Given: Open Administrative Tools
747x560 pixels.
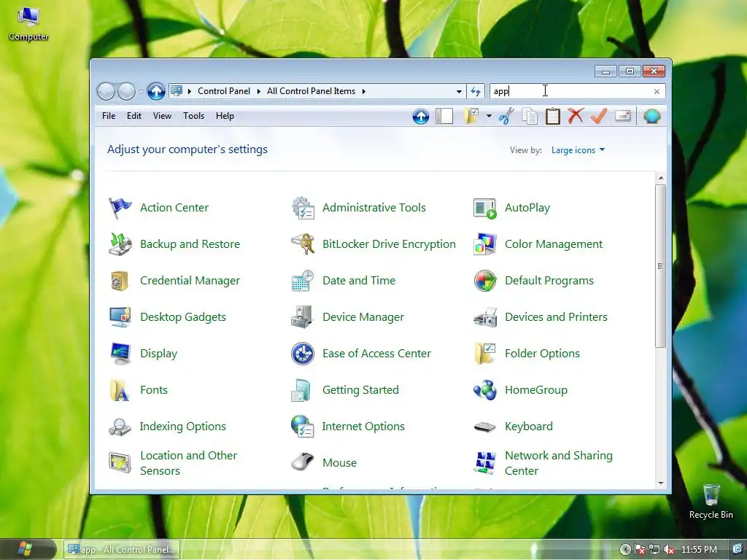Looking at the screenshot, I should coord(359,208).
